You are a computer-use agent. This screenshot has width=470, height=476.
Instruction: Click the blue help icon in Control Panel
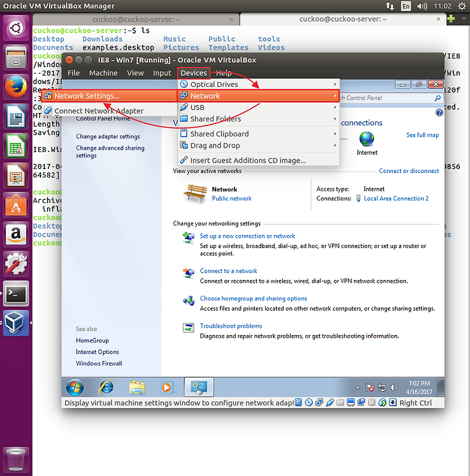(x=439, y=112)
